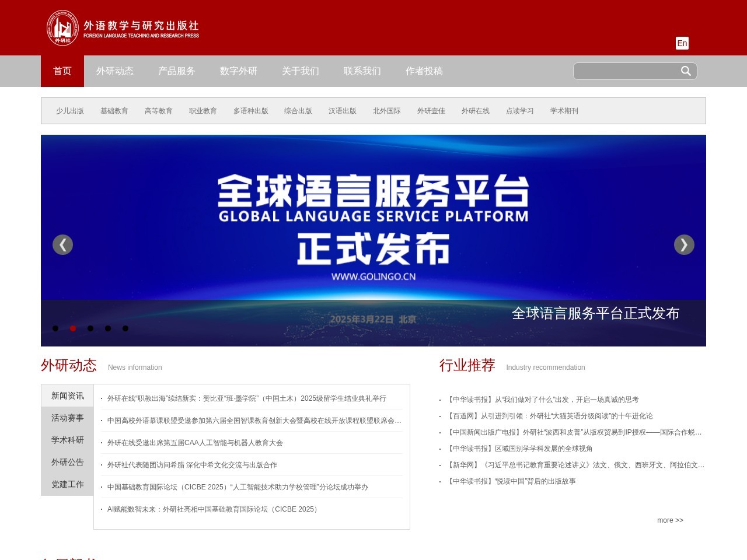Click the search magnifier icon

coord(685,71)
